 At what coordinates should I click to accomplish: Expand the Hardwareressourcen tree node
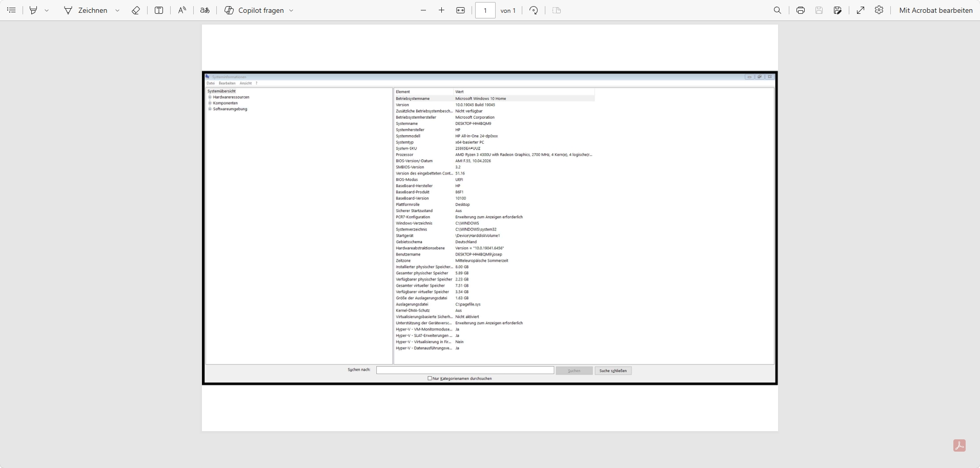click(210, 97)
